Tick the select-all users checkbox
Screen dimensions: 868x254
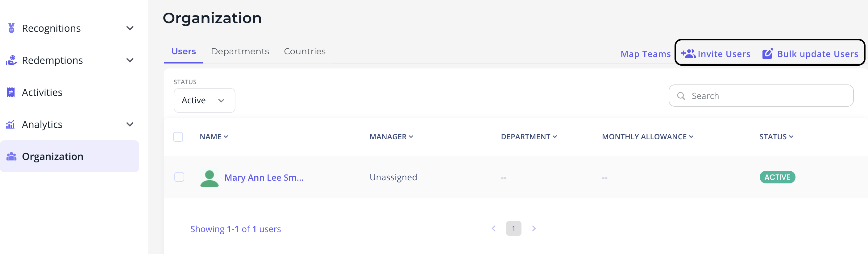(x=178, y=137)
